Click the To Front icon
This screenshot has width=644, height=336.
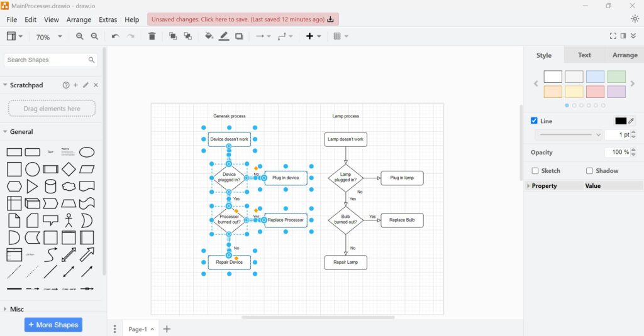(173, 36)
